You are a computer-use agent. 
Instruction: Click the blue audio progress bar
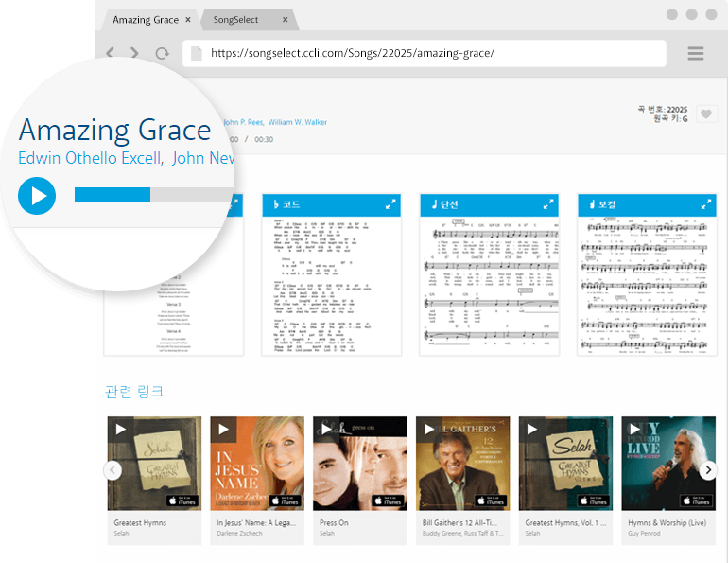(x=113, y=194)
